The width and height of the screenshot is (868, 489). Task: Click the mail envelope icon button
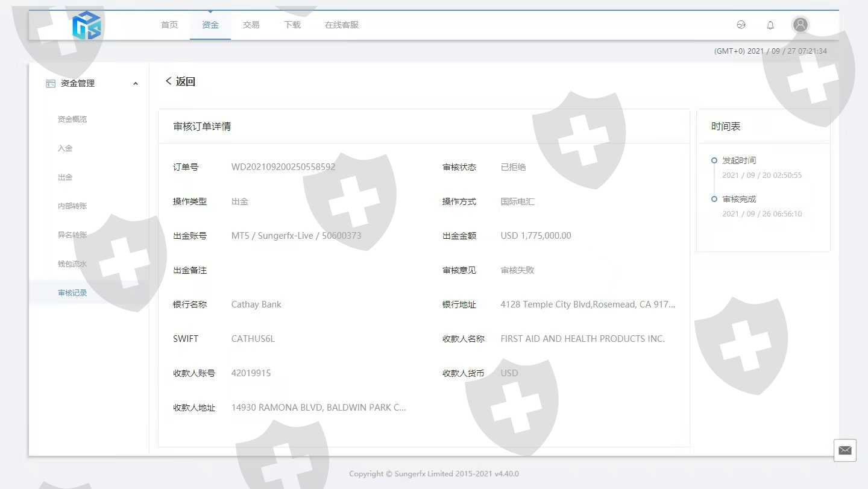click(845, 450)
